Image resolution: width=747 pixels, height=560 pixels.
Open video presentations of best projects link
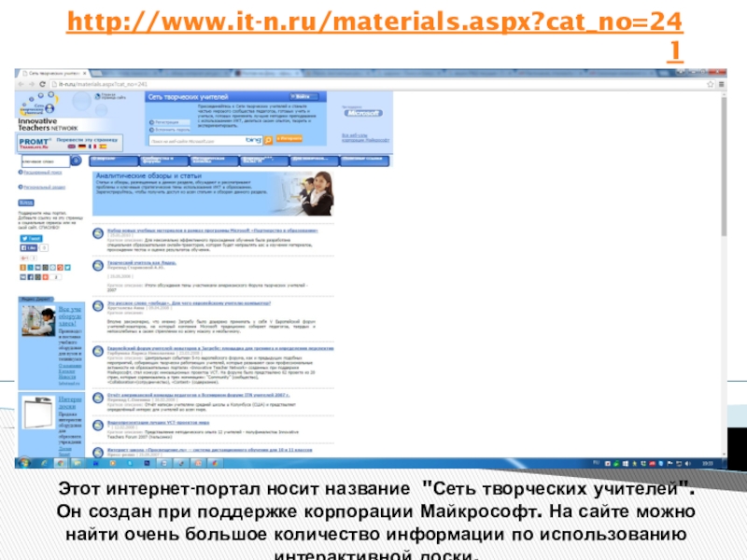(x=158, y=423)
